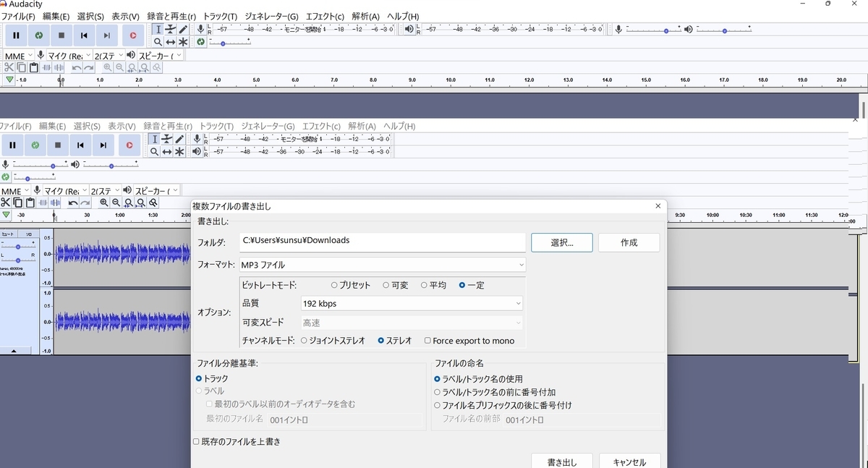This screenshot has width=868, height=468.
Task: Click the Copy icon in front window
Action: click(18, 203)
